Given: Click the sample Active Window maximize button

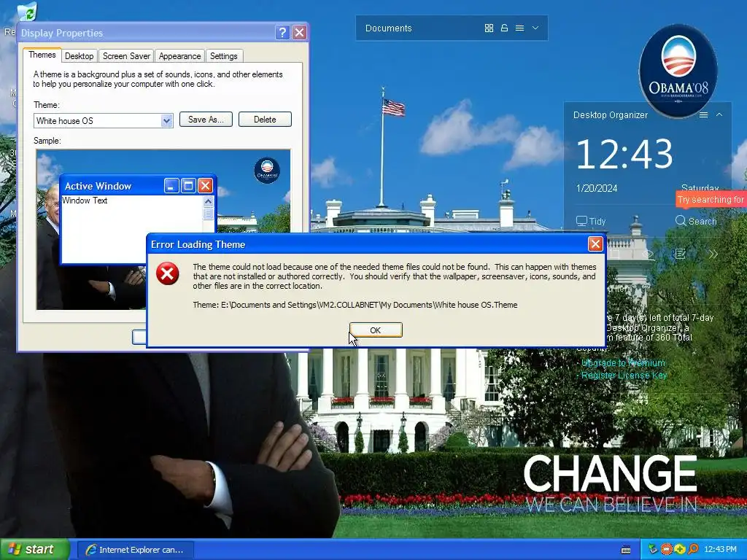Looking at the screenshot, I should pyautogui.click(x=188, y=186).
